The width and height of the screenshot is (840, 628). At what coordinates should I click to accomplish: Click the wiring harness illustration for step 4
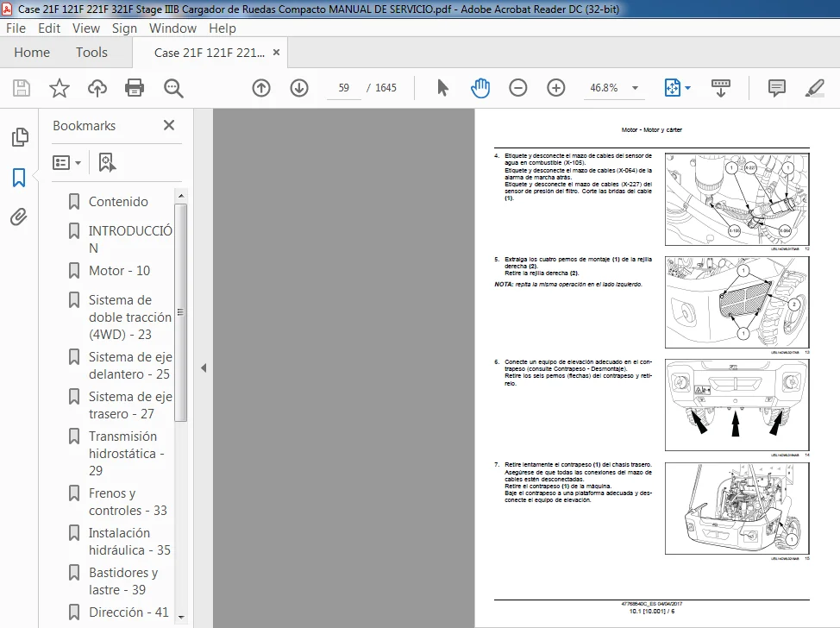pyautogui.click(x=737, y=199)
